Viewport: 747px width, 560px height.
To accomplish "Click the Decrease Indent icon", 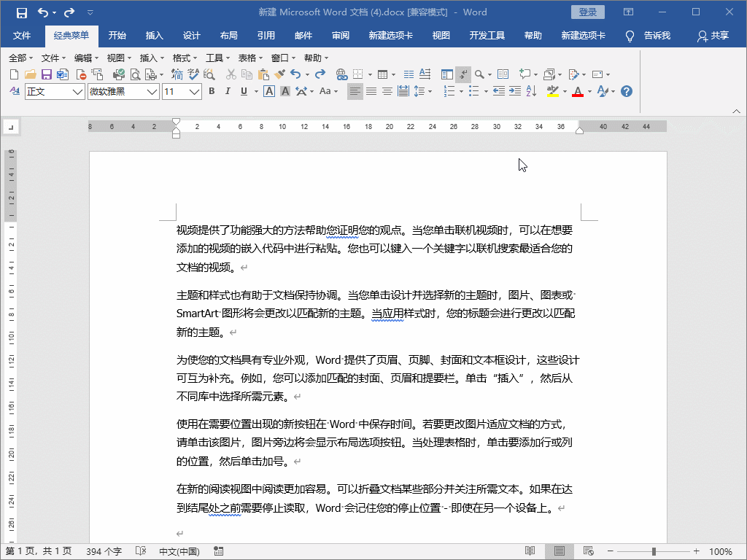I will (499, 91).
